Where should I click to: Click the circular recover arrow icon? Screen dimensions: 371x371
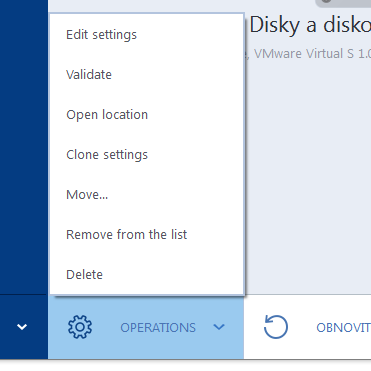coord(276,327)
